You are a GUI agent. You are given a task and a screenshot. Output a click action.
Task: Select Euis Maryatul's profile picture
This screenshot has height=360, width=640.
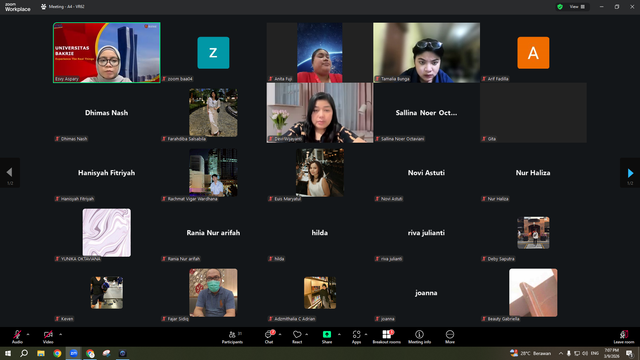coord(320,173)
